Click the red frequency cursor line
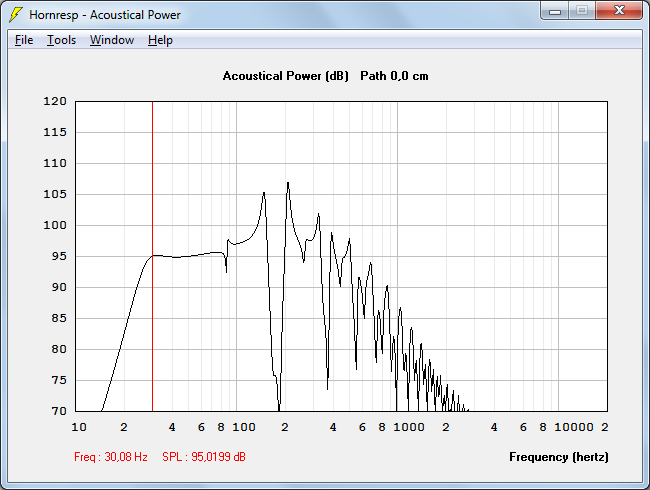Screen dimensions: 650x490 tap(153, 256)
